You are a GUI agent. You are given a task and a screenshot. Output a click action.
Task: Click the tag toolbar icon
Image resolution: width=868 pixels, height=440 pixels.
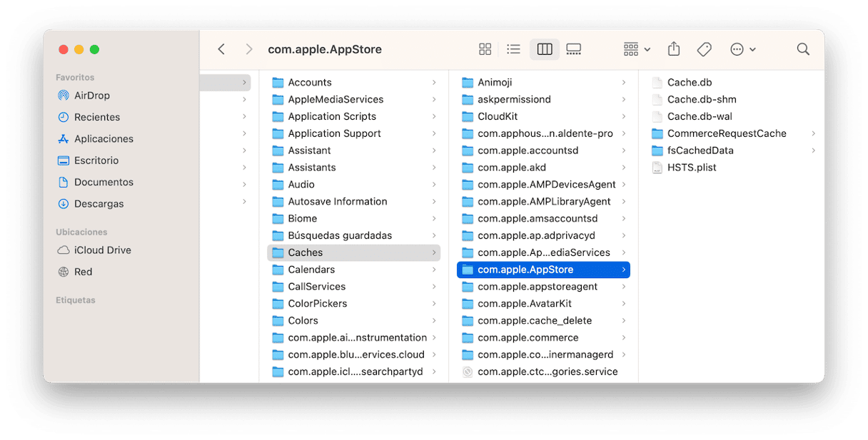pyautogui.click(x=705, y=49)
